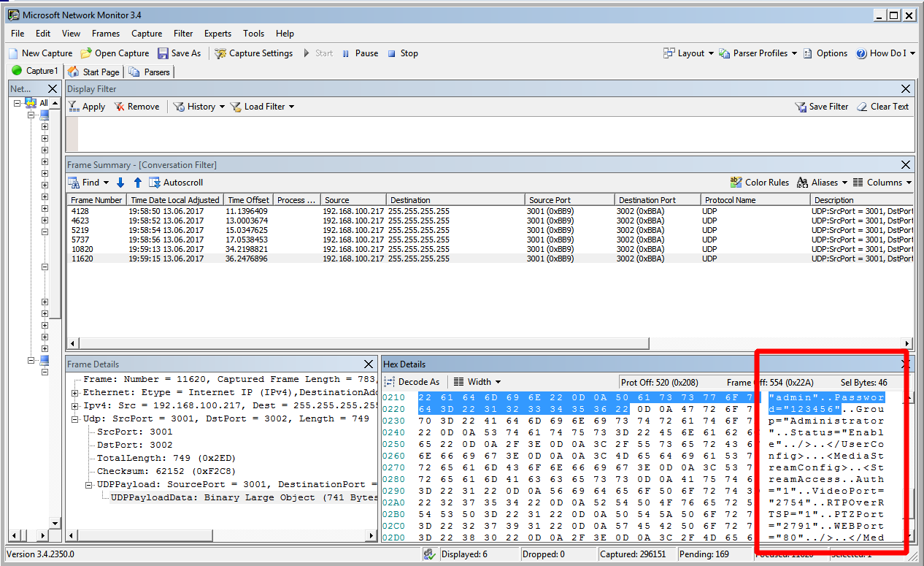The height and width of the screenshot is (566, 924).
Task: Toggle Autoscroll in Frame Summary
Action: [x=176, y=183]
